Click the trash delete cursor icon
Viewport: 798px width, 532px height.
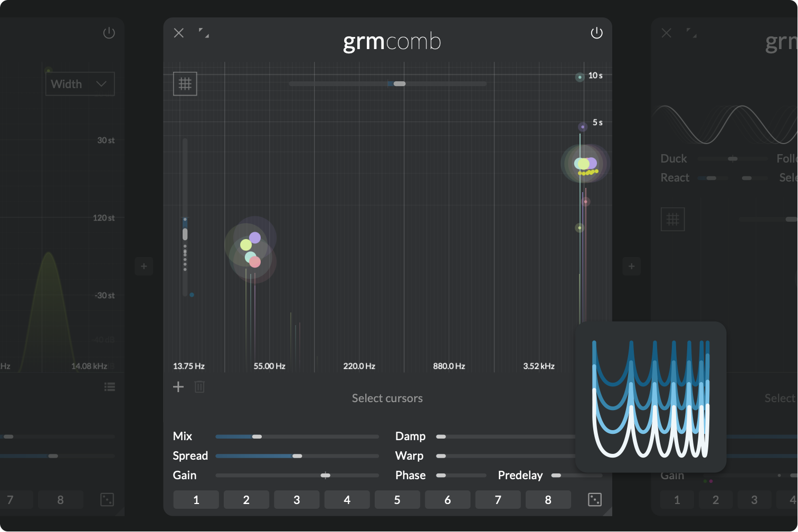[199, 387]
